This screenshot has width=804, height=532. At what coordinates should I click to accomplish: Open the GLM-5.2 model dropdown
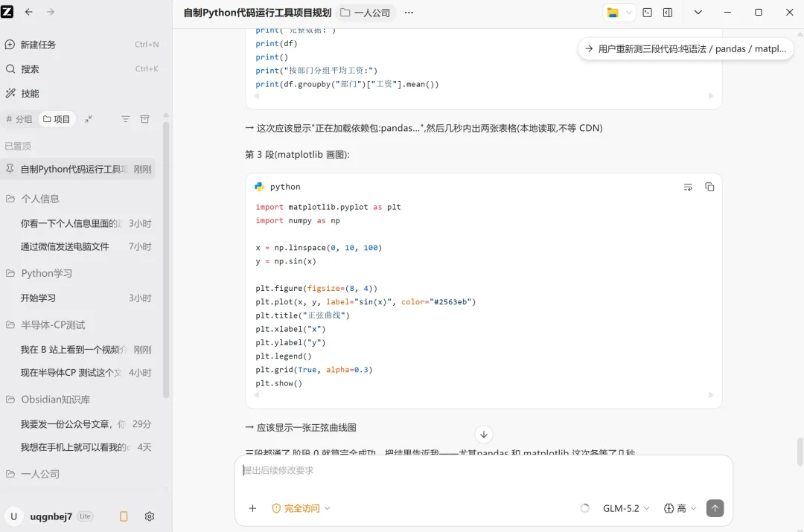[x=626, y=508]
